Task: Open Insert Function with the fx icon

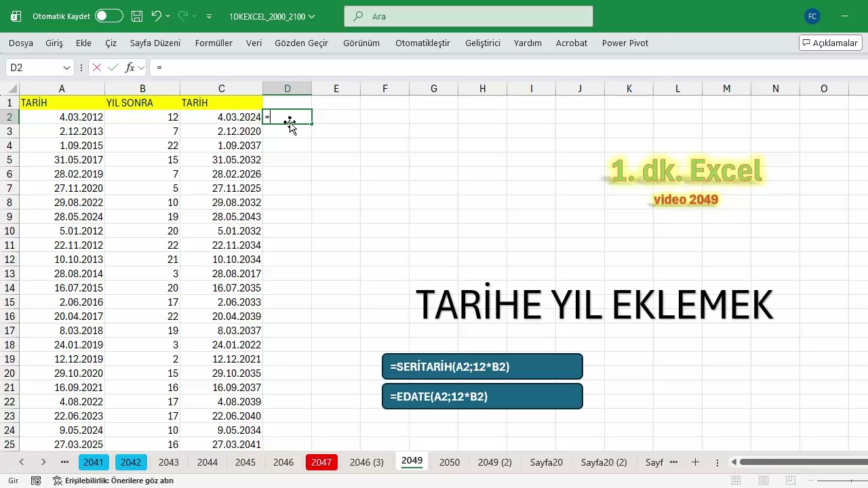Action: point(130,68)
